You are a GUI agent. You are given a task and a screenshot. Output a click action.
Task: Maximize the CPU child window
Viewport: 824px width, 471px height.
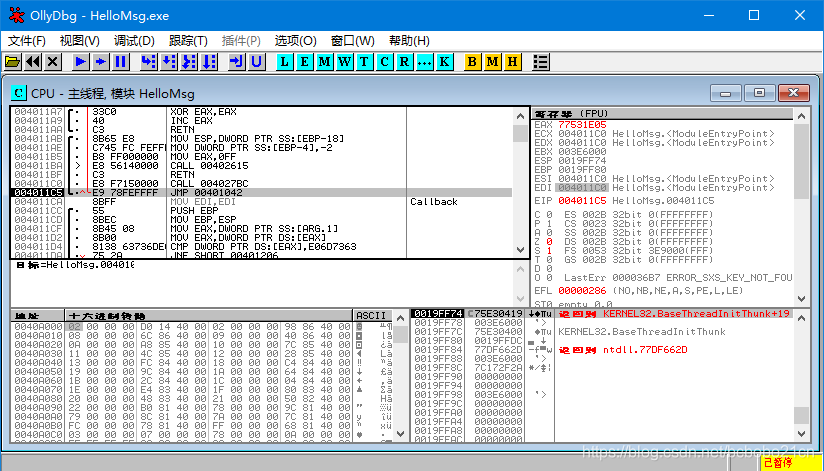click(x=759, y=93)
